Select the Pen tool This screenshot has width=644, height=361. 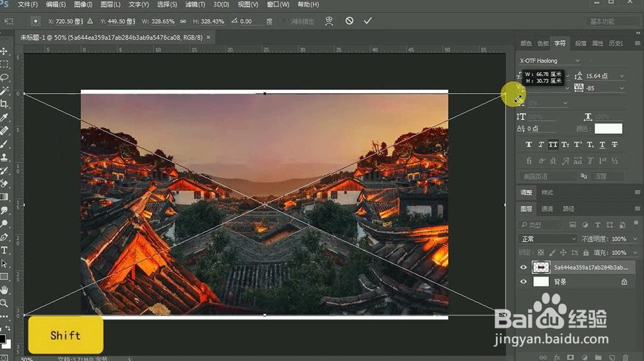(x=4, y=237)
